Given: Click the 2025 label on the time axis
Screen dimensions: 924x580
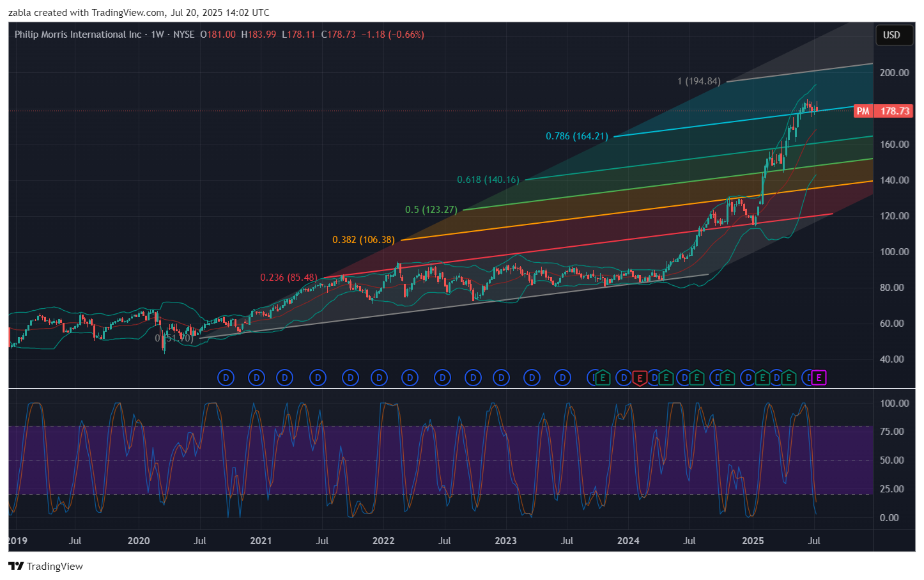Looking at the screenshot, I should click(753, 541).
